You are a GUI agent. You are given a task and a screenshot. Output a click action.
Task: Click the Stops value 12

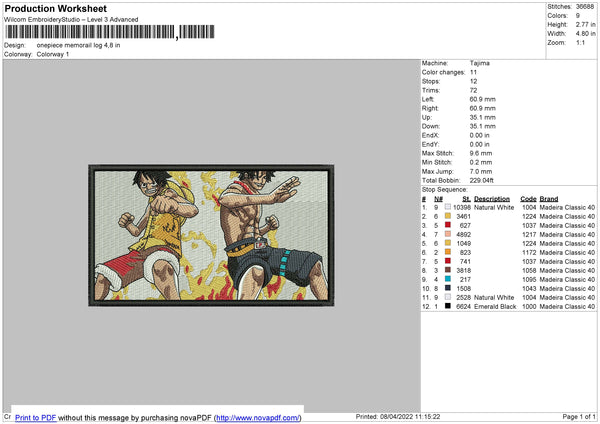473,81
